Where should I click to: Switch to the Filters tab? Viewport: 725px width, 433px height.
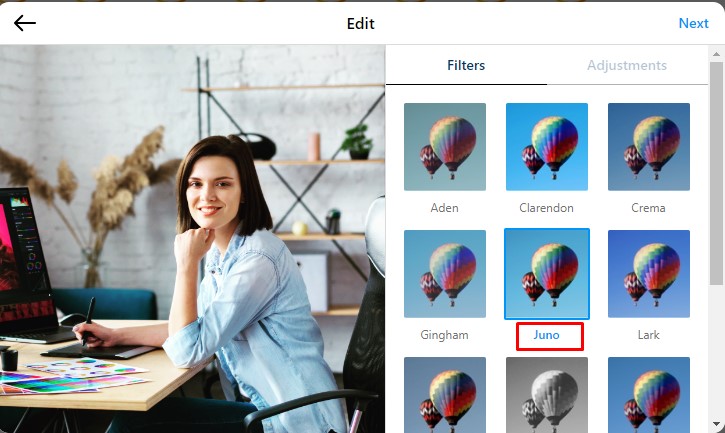(466, 66)
